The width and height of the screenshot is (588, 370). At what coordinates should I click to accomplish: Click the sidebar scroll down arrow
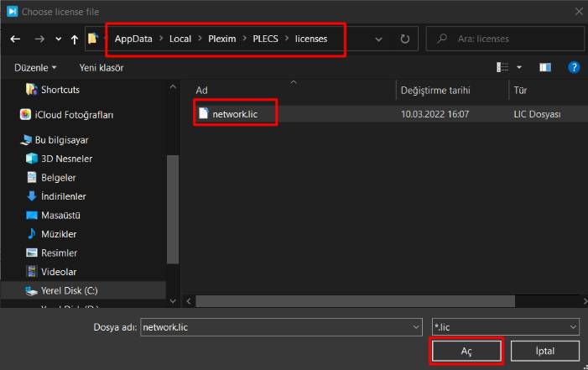[173, 301]
